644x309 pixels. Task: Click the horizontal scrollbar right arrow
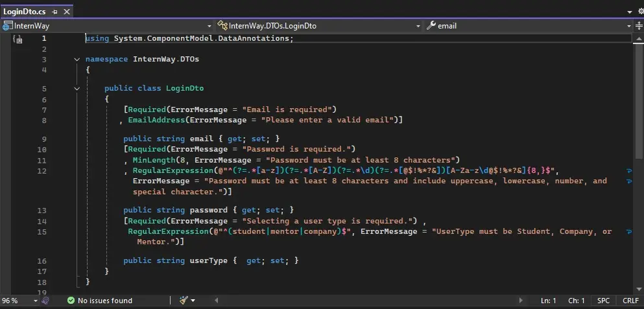click(x=521, y=301)
